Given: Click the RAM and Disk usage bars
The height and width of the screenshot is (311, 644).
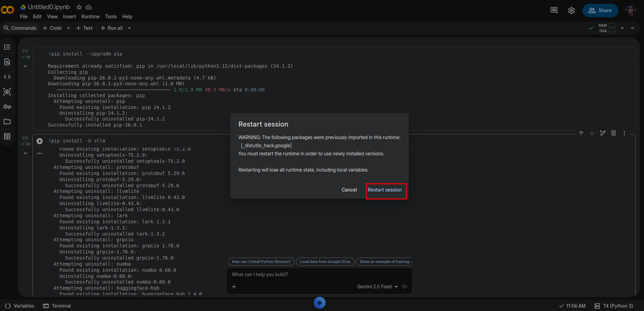Looking at the screenshot, I should [607, 28].
